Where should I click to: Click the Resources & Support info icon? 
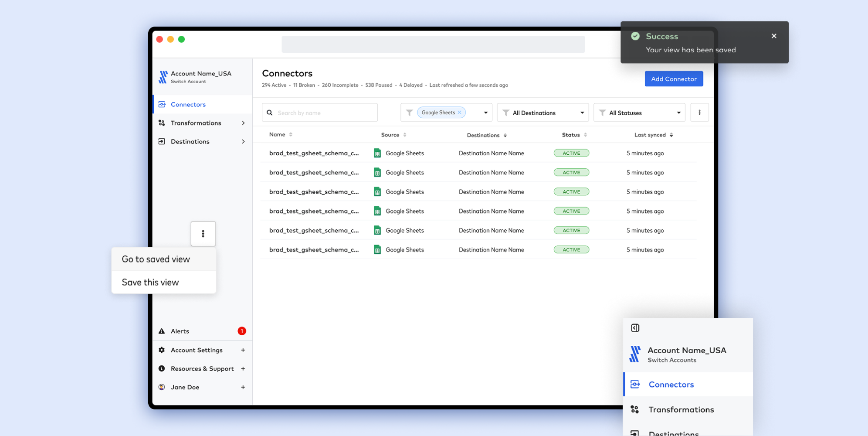(162, 368)
